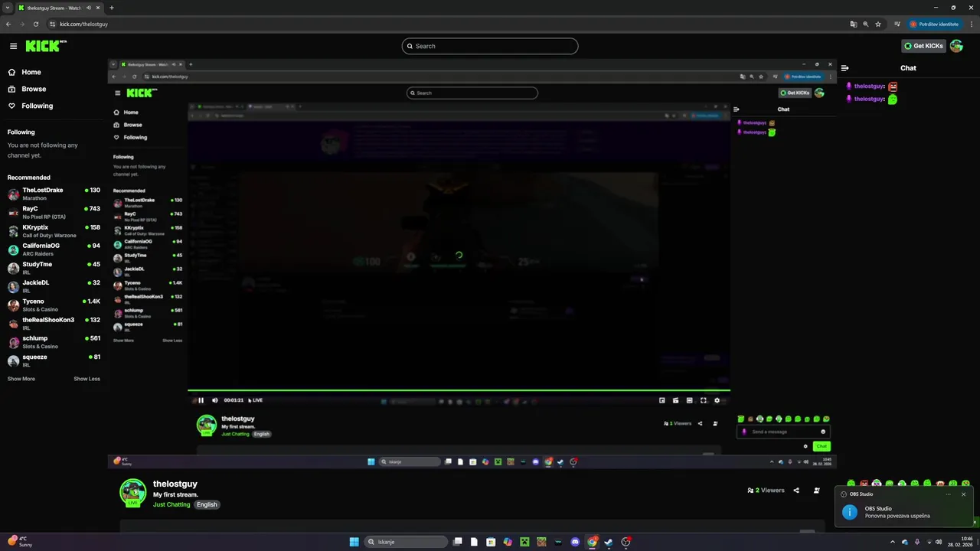This screenshot has width=980, height=551.
Task: Click the green KICK logo
Action: (45, 46)
